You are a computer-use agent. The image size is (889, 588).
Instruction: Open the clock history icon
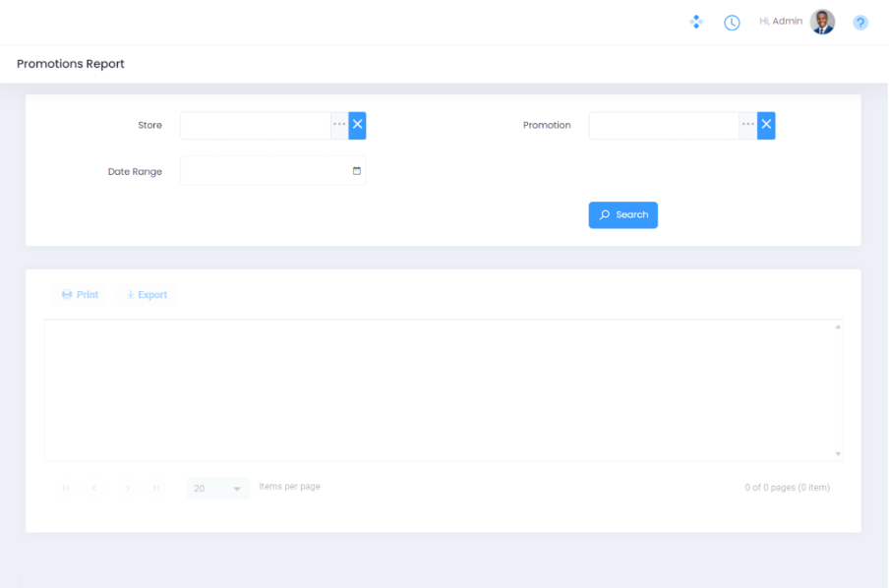[732, 23]
